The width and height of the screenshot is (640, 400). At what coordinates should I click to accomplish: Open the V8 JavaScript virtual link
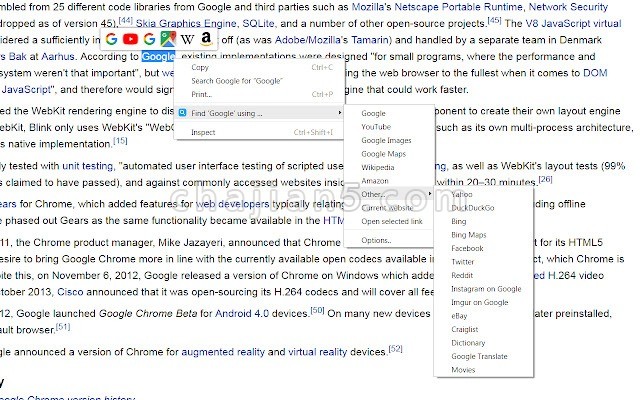[x=573, y=24]
